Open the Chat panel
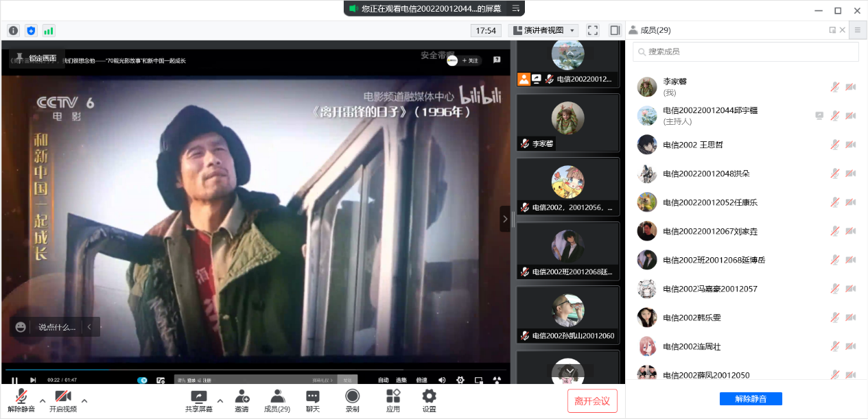The image size is (868, 419). click(312, 401)
